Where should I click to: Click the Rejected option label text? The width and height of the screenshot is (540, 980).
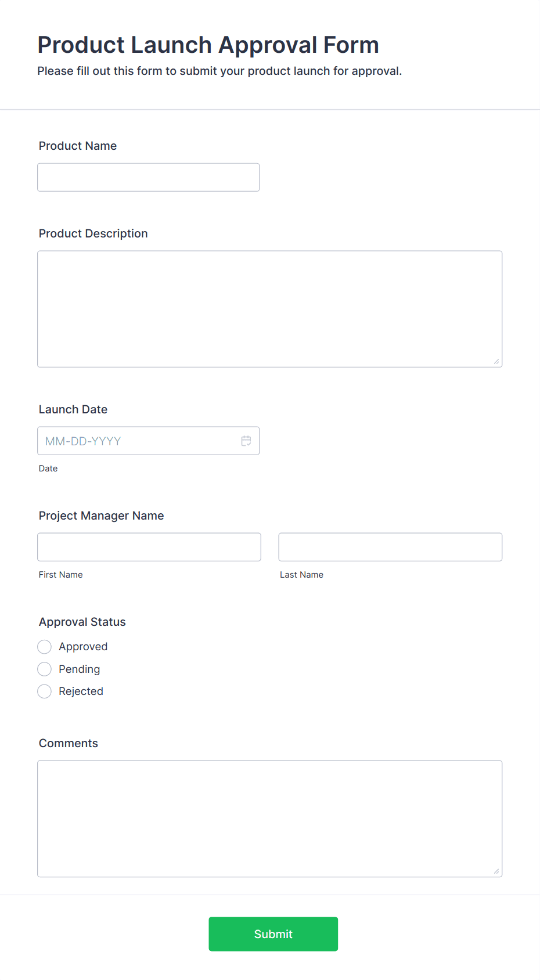pos(81,691)
